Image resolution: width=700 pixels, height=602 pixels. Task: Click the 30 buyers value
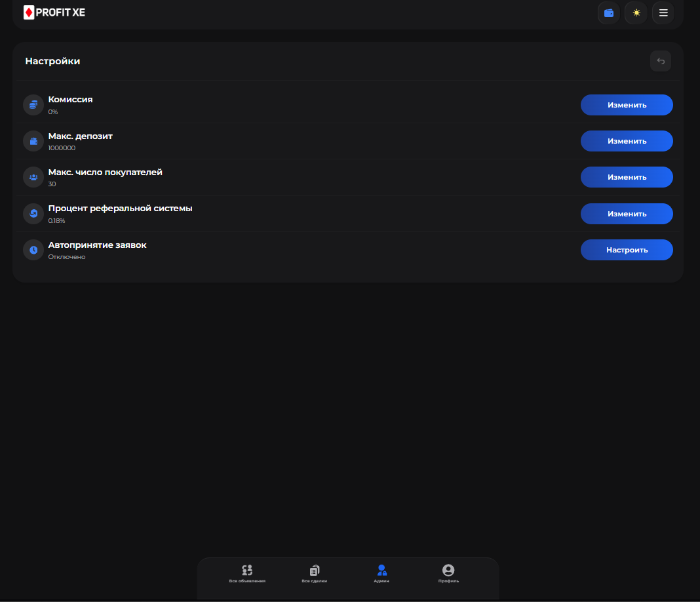[x=52, y=184]
